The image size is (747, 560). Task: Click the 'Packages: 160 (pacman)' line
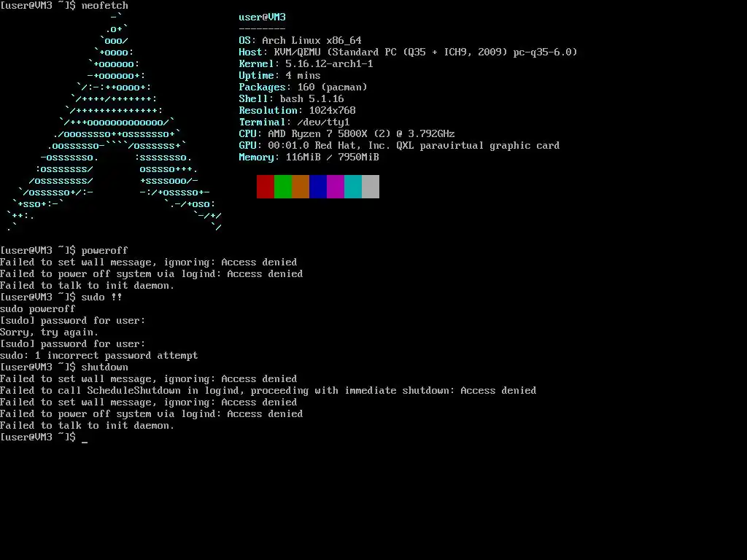click(303, 87)
